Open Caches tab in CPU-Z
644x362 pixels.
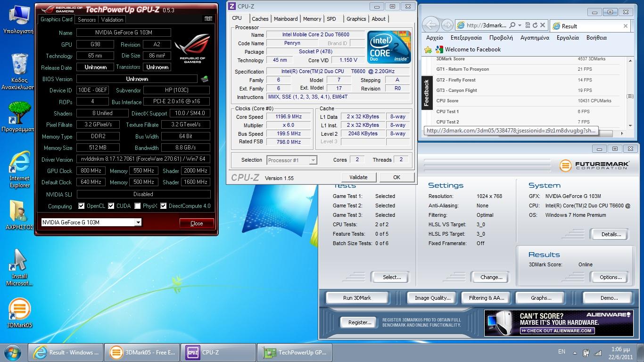click(x=260, y=19)
